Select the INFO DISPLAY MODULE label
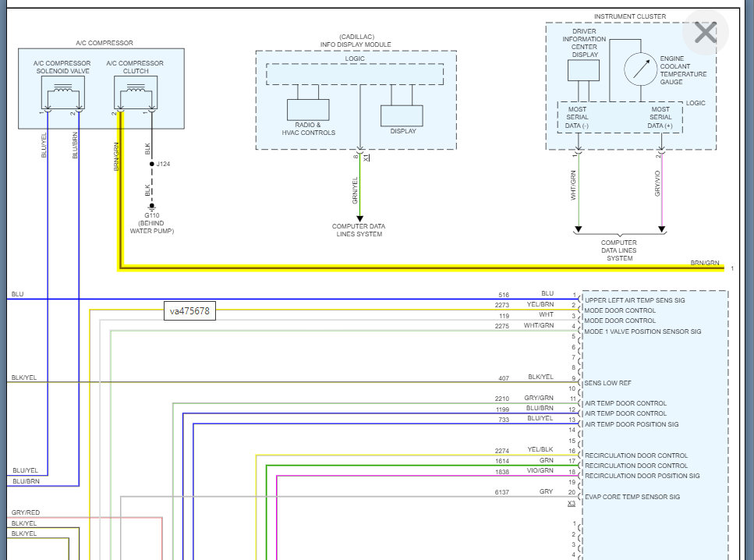 tap(356, 44)
